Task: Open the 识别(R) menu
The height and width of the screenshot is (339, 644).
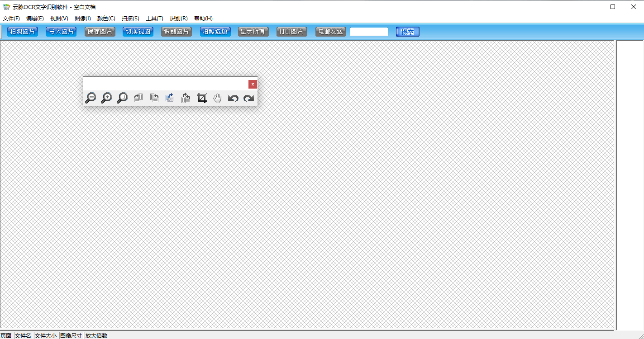Action: [178, 19]
